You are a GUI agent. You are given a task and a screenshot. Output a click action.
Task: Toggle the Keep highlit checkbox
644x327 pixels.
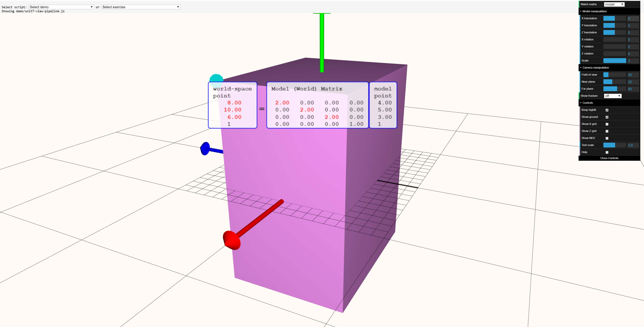coord(607,110)
